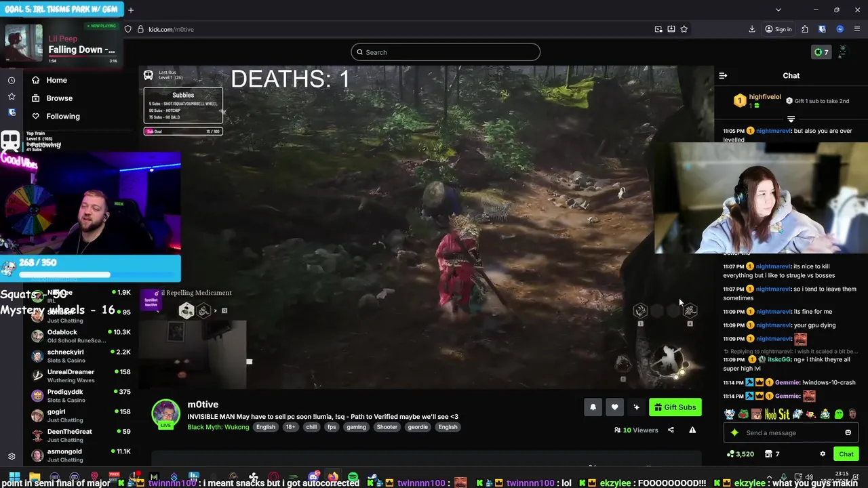Click the install app icon in address bar
Screen dimensions: 868x488
point(671,29)
